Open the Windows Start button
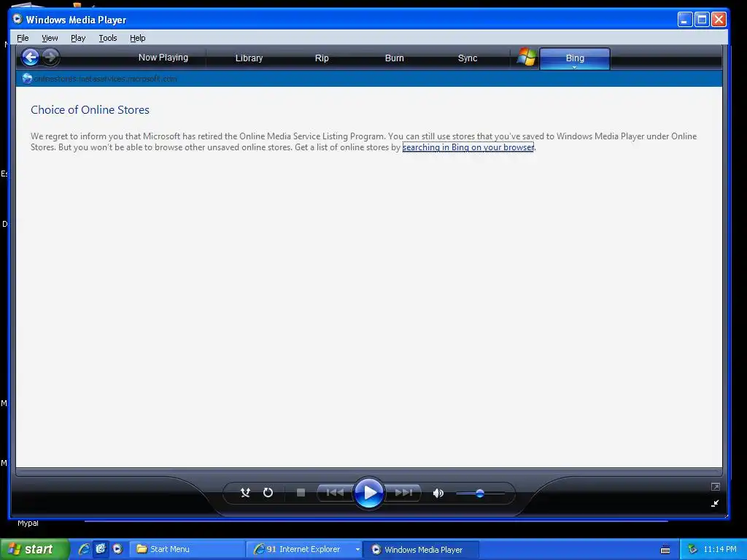This screenshot has width=747, height=560. coord(35,549)
